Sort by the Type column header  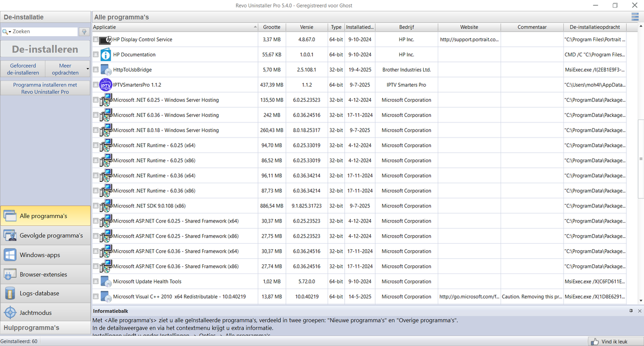(336, 27)
